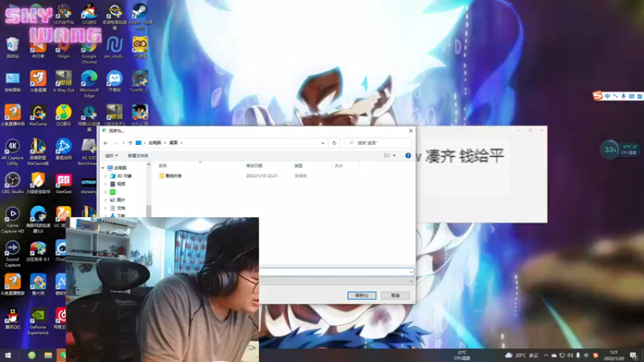Select 文档 in the navigation tree
The width and height of the screenshot is (644, 362).
pyautogui.click(x=121, y=208)
